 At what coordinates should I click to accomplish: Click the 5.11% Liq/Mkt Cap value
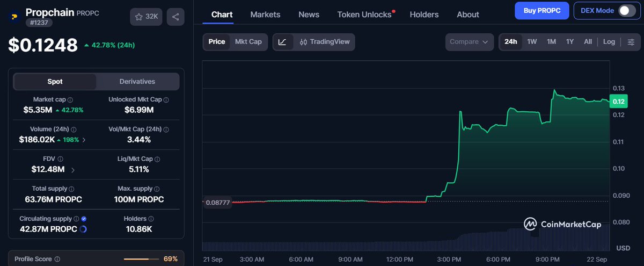pos(139,169)
